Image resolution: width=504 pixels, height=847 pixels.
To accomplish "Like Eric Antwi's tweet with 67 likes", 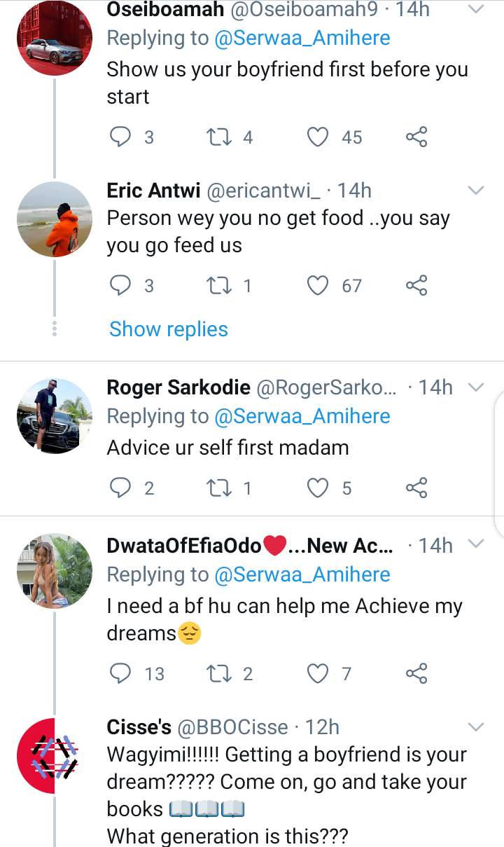I will pos(318,285).
